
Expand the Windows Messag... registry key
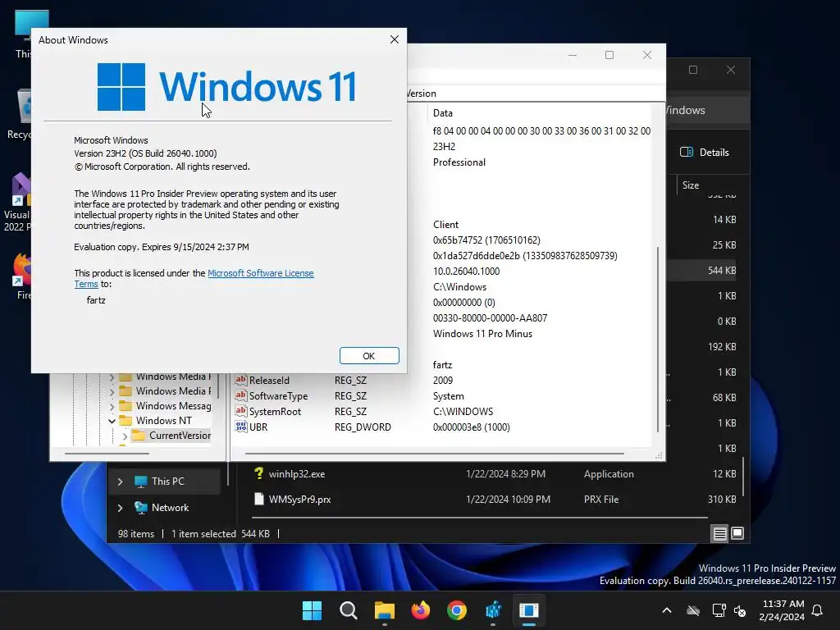(112, 406)
